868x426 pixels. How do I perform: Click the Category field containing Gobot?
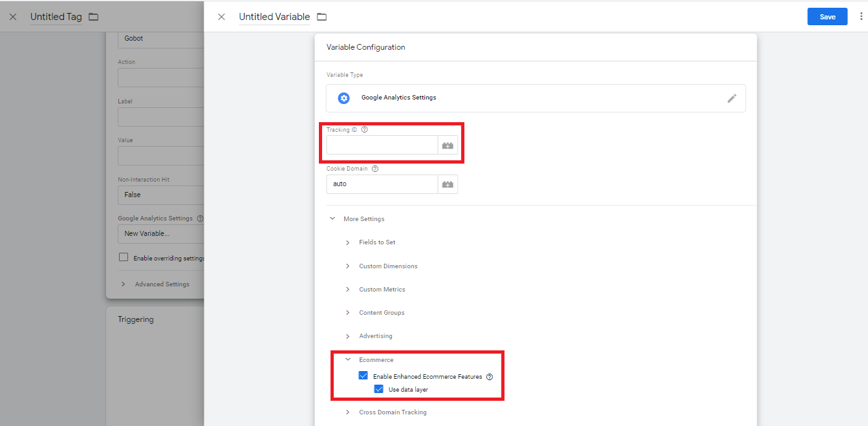tap(161, 39)
